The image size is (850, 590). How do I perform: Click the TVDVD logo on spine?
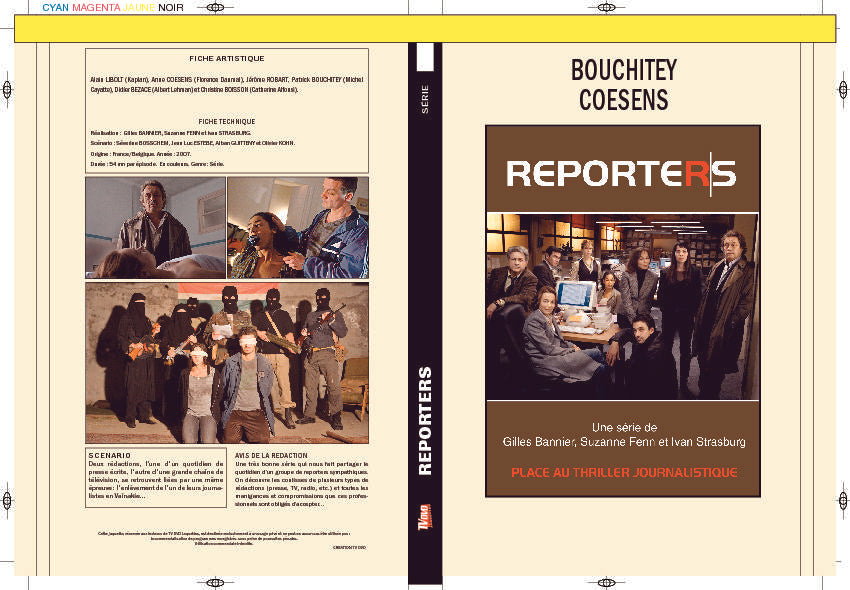point(425,517)
